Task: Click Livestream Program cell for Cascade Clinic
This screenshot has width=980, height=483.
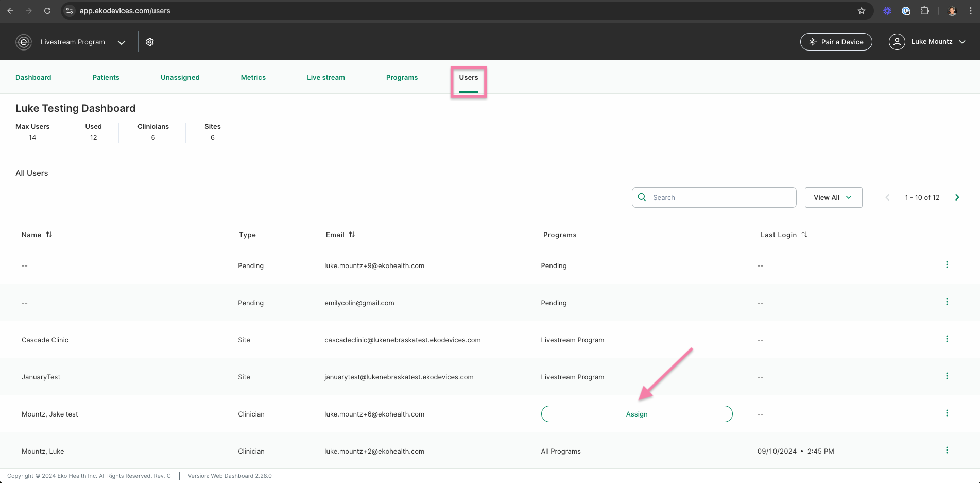Action: coord(573,340)
